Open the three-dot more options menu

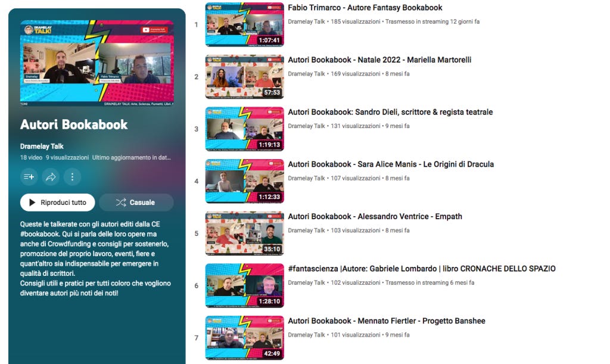click(x=72, y=177)
